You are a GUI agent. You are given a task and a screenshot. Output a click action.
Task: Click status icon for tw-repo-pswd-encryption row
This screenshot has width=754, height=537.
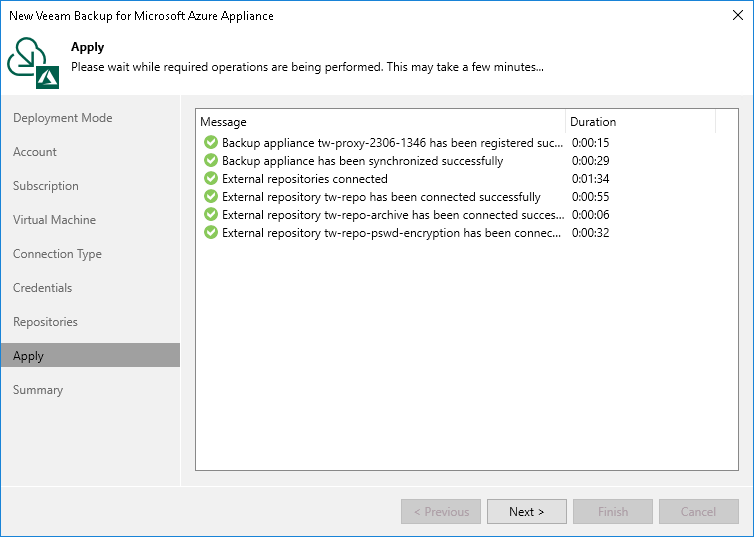210,233
